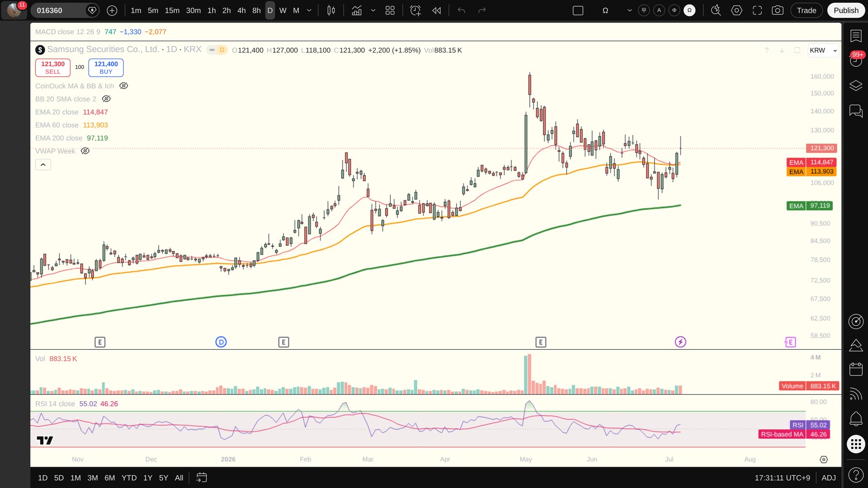Screen dimensions: 868x488
Task: Open the ideas target icon in sidebar
Action: pos(856,322)
